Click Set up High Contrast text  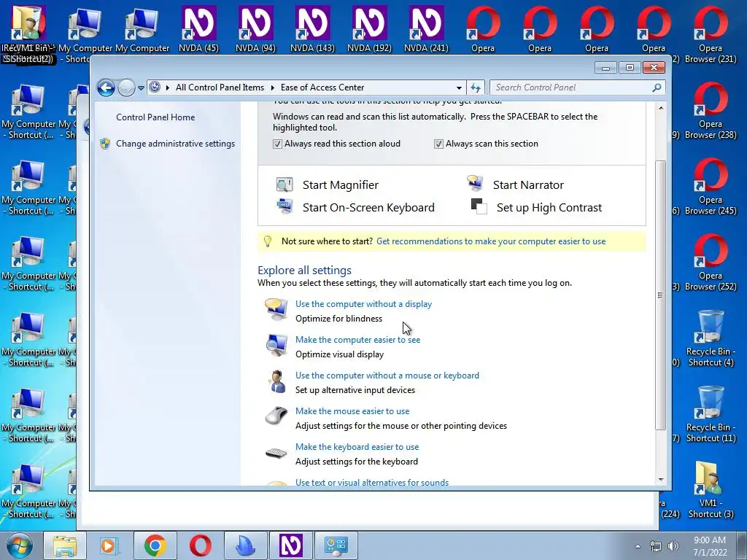click(549, 208)
